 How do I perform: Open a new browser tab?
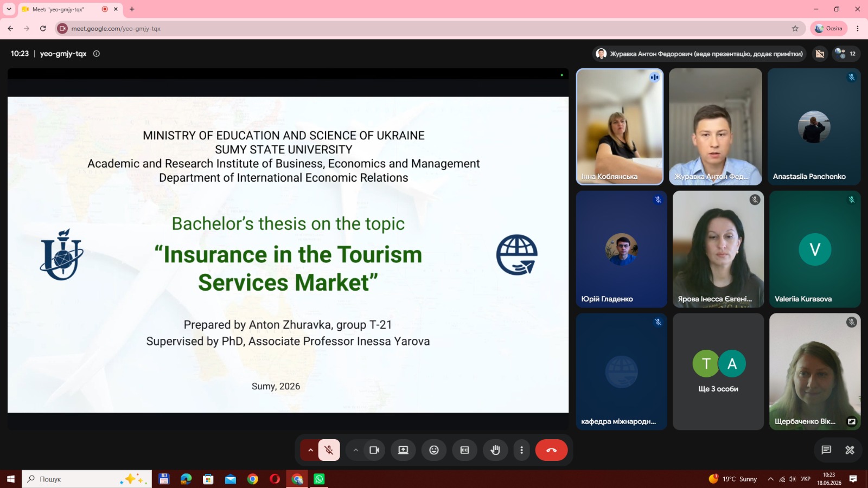pos(132,9)
